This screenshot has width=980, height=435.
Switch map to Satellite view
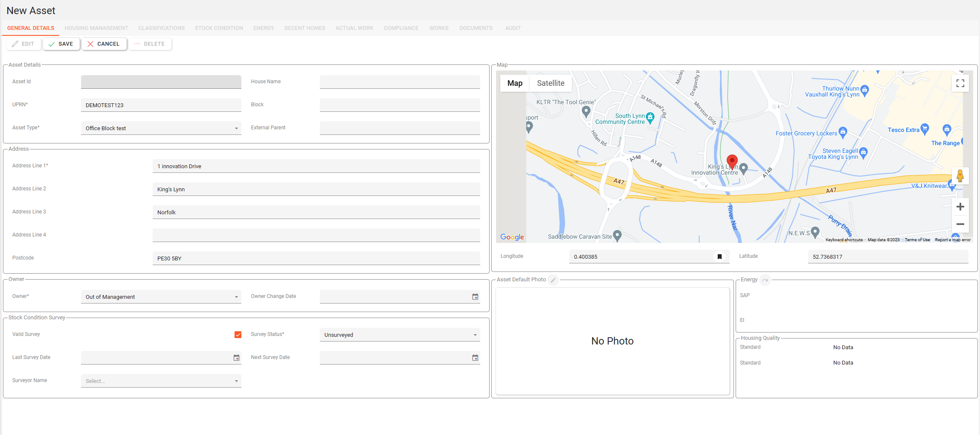[x=550, y=83]
